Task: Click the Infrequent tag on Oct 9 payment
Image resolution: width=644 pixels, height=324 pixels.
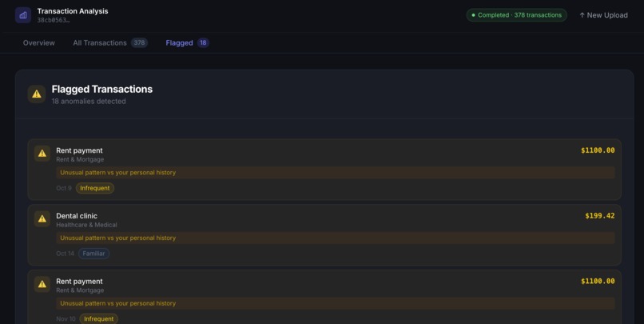Action: [95, 188]
